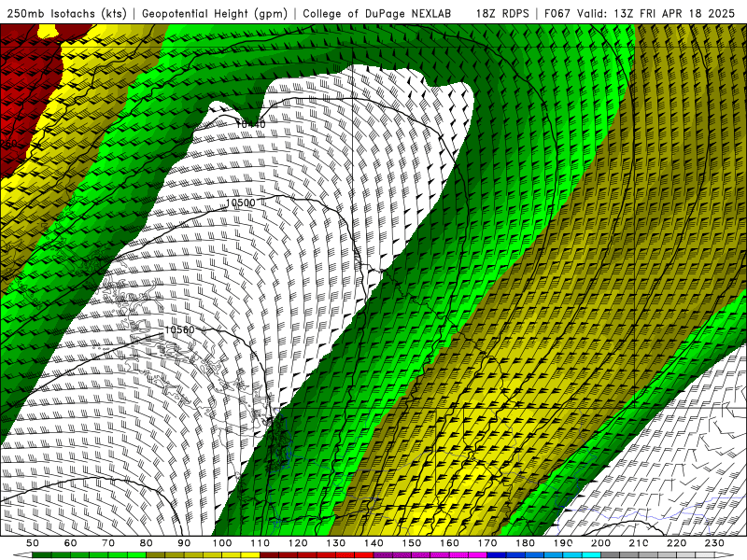
Task: Click the legend value 140
Action: (373, 543)
